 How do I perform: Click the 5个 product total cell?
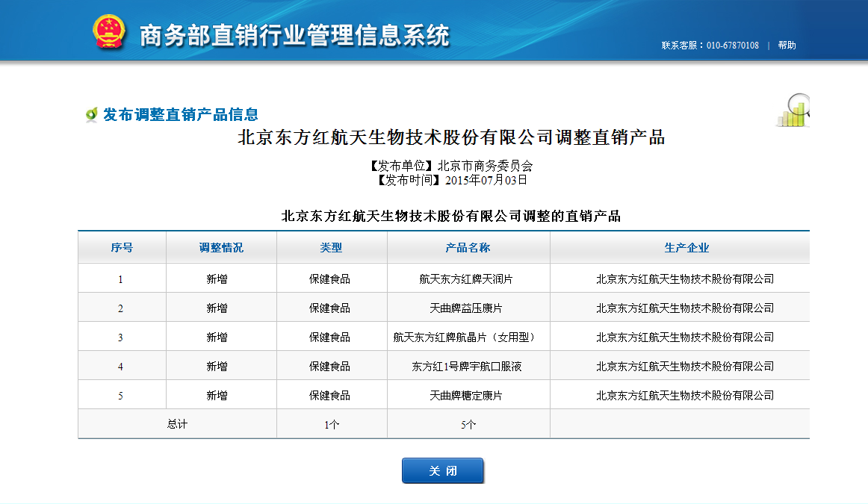(x=468, y=425)
